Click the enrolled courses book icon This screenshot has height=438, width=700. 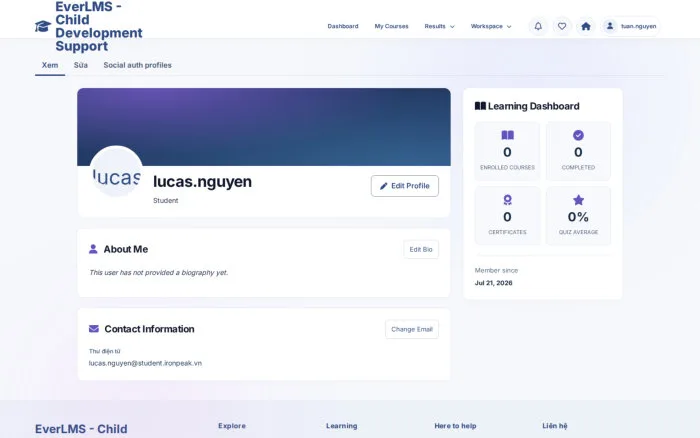(x=507, y=135)
